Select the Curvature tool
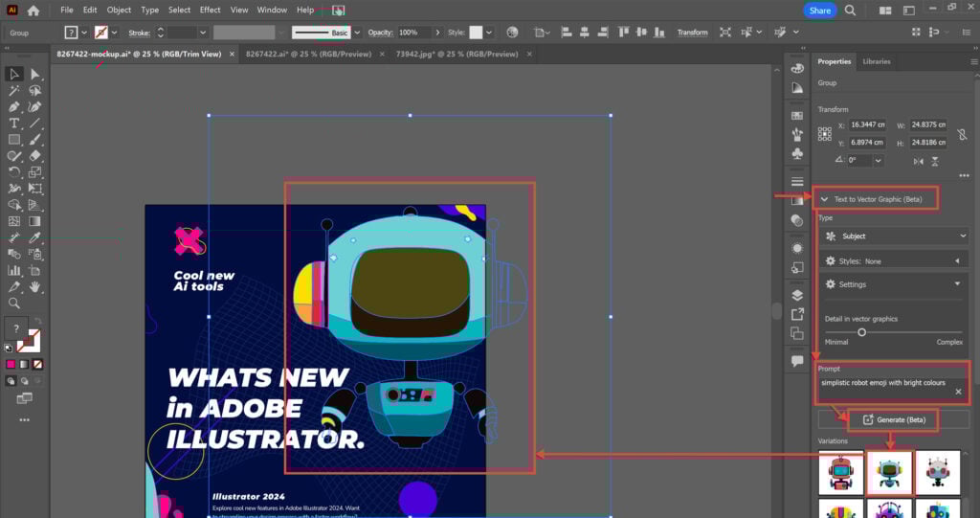 pos(35,107)
